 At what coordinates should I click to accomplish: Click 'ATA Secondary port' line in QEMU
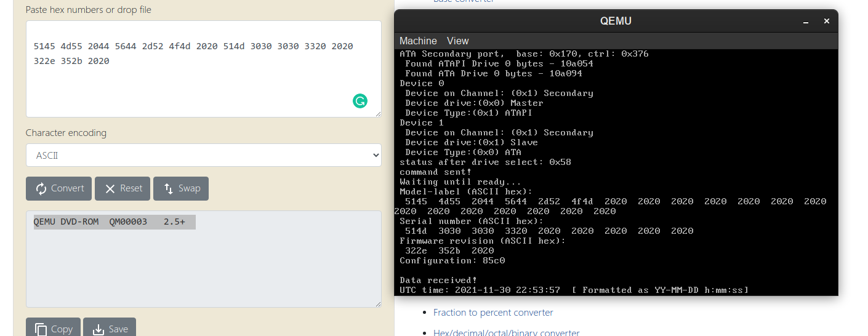tap(524, 54)
